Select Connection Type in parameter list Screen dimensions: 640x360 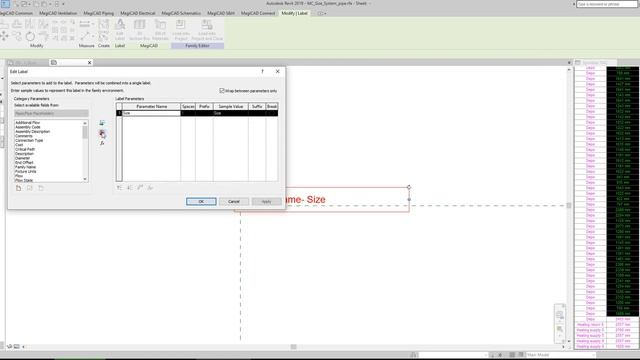click(x=29, y=140)
